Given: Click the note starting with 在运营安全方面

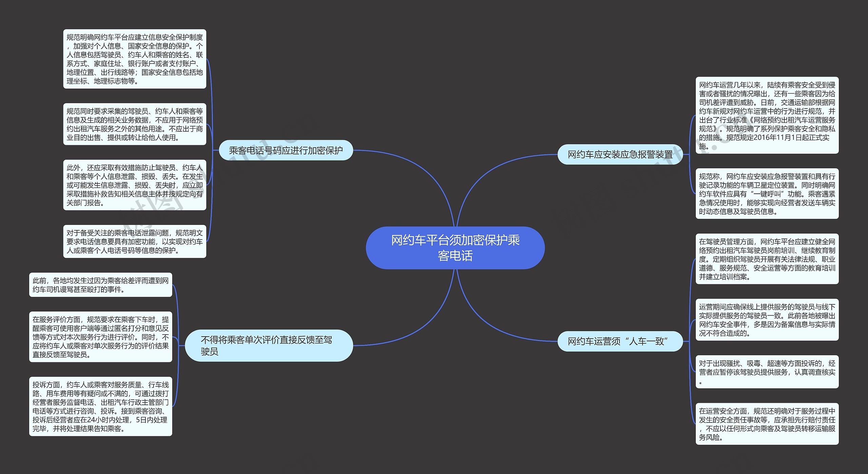Looking at the screenshot, I should tap(767, 424).
